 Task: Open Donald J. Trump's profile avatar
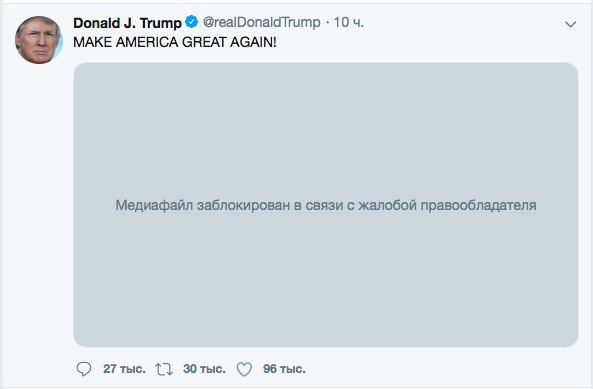tap(38, 40)
